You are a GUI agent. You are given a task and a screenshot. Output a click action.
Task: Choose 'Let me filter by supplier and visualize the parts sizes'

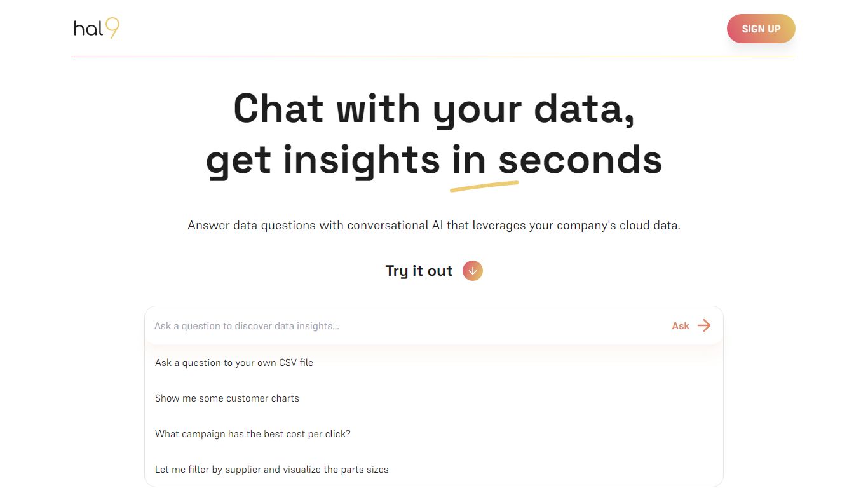click(271, 469)
